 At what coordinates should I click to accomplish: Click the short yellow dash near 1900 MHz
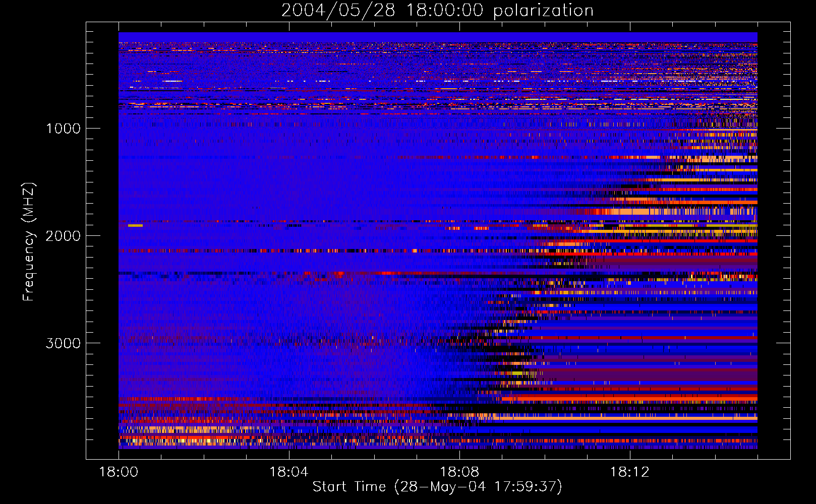tap(135, 225)
